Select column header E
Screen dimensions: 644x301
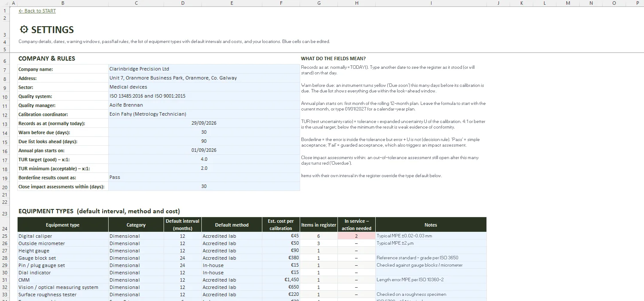232,3
